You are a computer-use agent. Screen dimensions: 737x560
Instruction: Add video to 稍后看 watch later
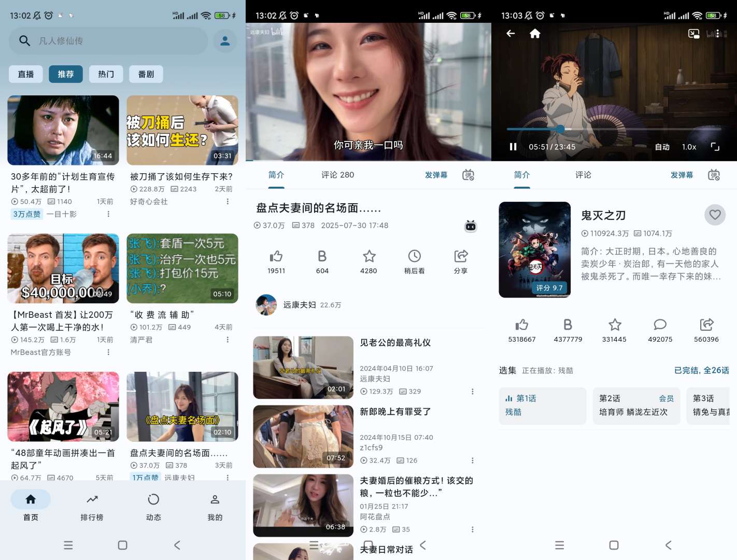point(415,261)
